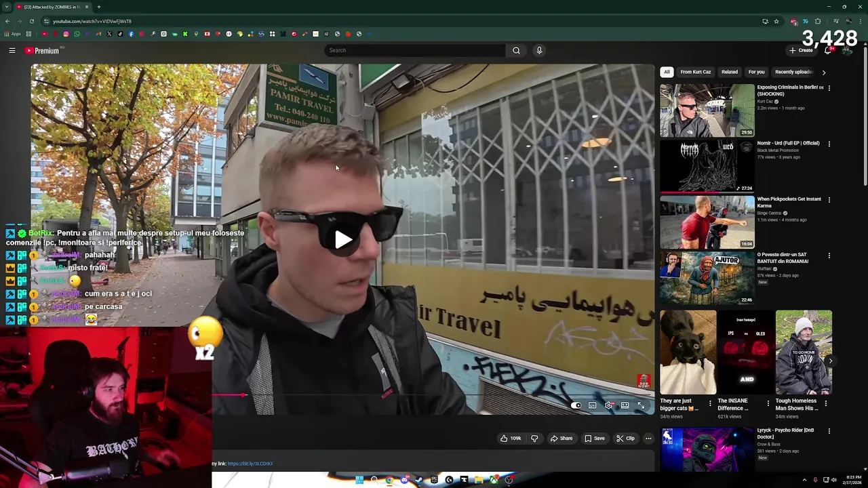Open options for bigger cats Short

pyautogui.click(x=710, y=403)
